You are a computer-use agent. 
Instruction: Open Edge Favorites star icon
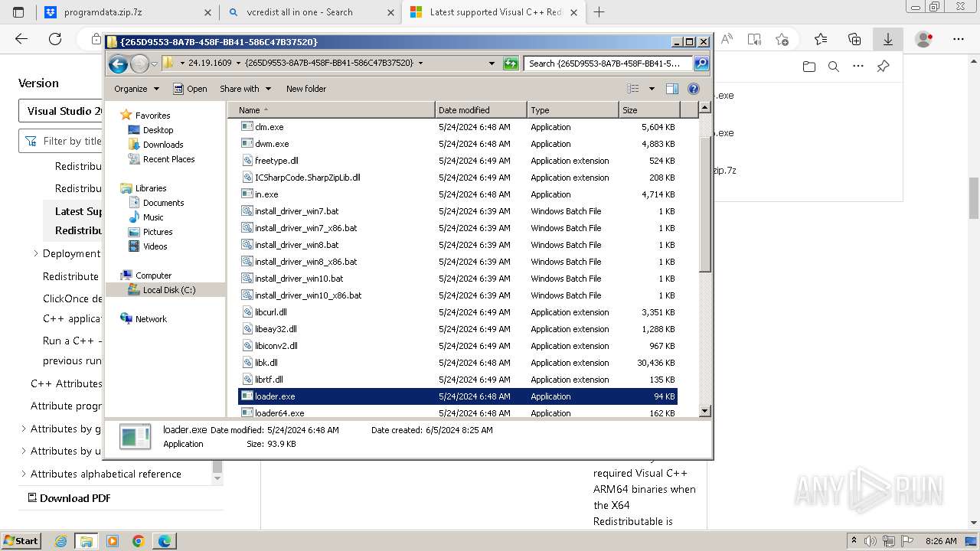pyautogui.click(x=821, y=39)
